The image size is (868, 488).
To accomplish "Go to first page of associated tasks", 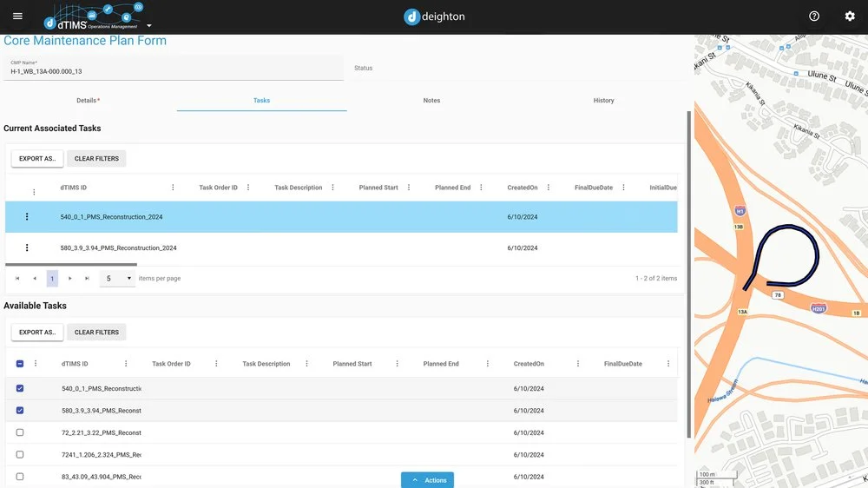I will point(17,278).
